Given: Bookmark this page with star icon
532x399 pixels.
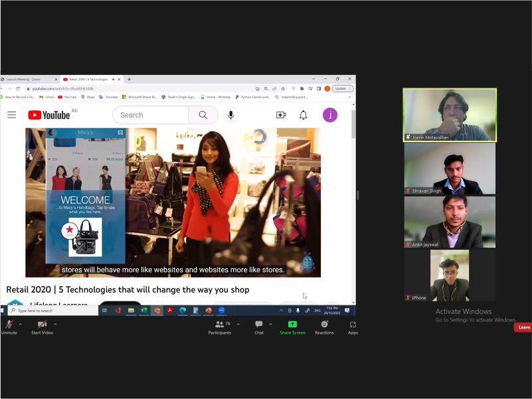Looking at the screenshot, I should tap(283, 88).
